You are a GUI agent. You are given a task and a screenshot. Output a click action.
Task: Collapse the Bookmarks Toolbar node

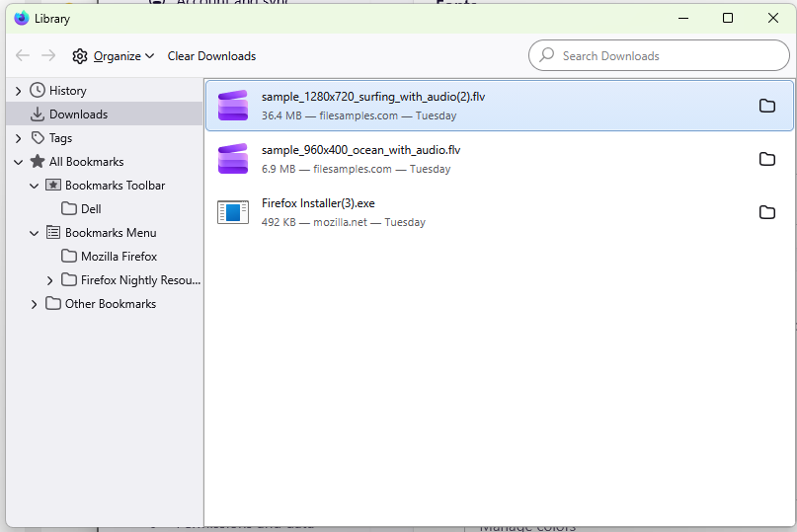(34, 186)
